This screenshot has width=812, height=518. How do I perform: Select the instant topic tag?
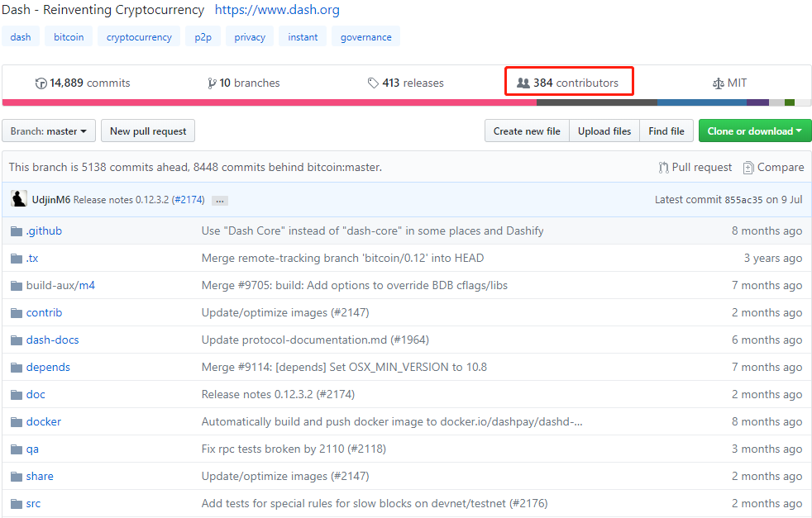[303, 36]
